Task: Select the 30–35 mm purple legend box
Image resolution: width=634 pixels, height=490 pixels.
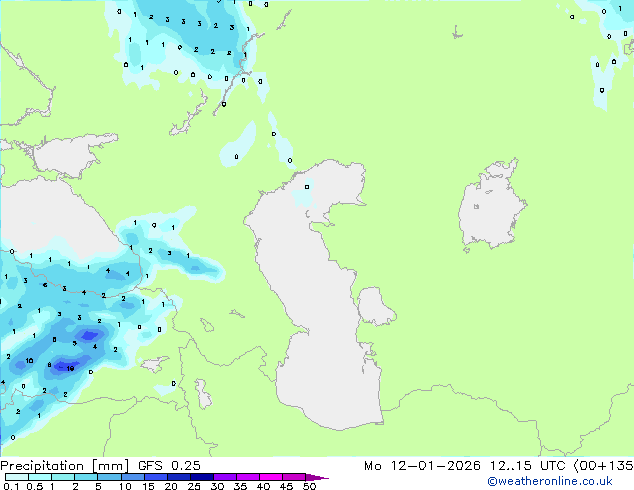Action: 225,477
